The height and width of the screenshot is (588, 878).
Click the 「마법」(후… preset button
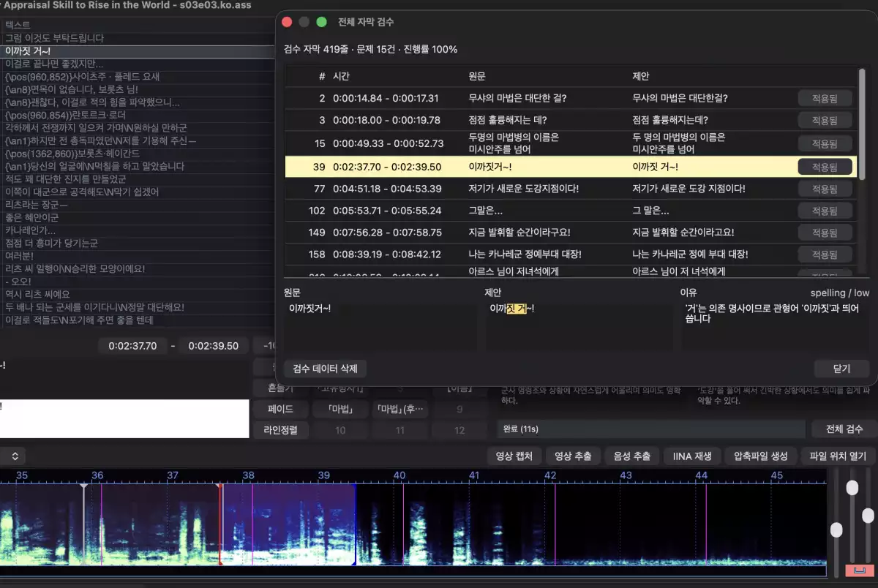(400, 410)
